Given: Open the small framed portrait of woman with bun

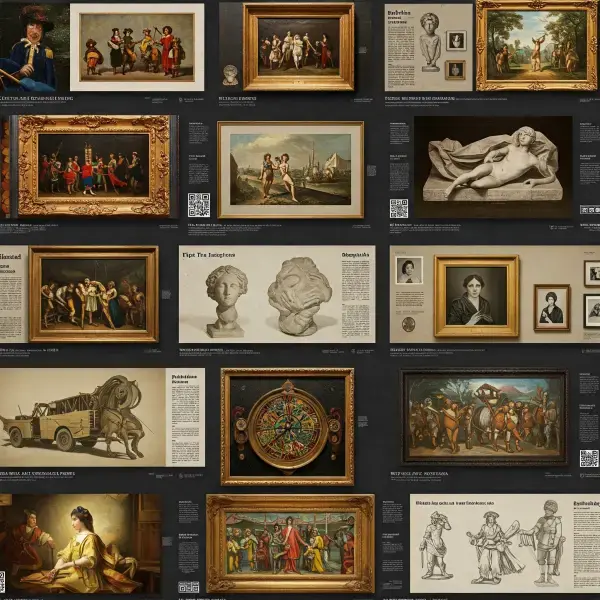Looking at the screenshot, I should (552, 307).
